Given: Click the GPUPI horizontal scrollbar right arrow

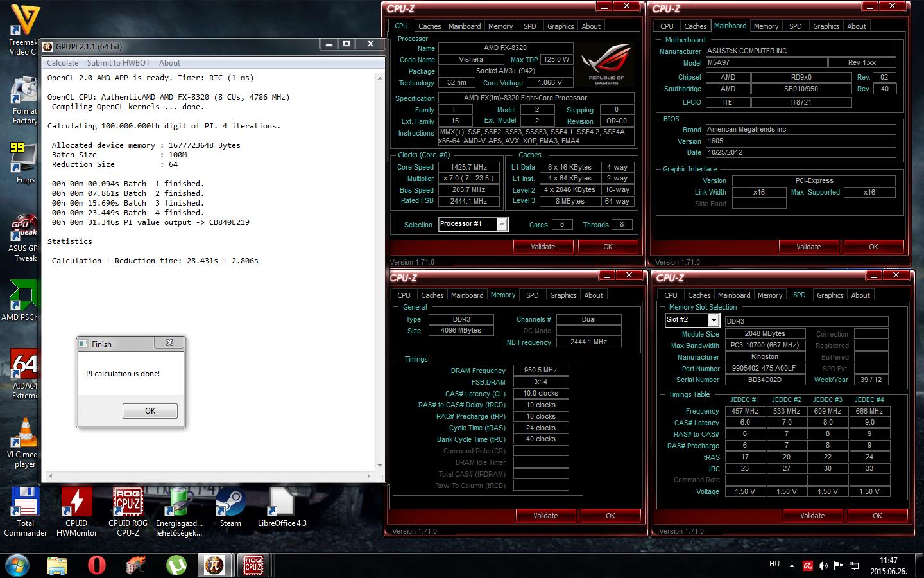Looking at the screenshot, I should pos(369,476).
